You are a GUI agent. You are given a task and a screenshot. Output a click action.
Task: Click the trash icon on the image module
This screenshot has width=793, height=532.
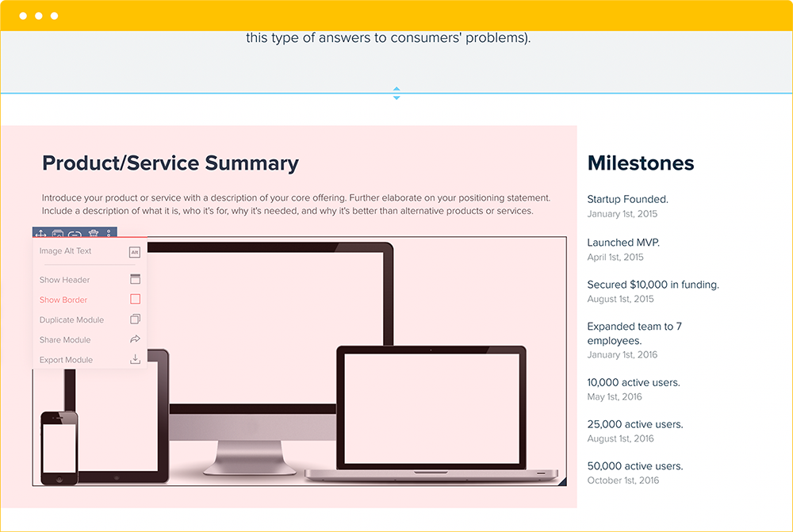click(93, 234)
